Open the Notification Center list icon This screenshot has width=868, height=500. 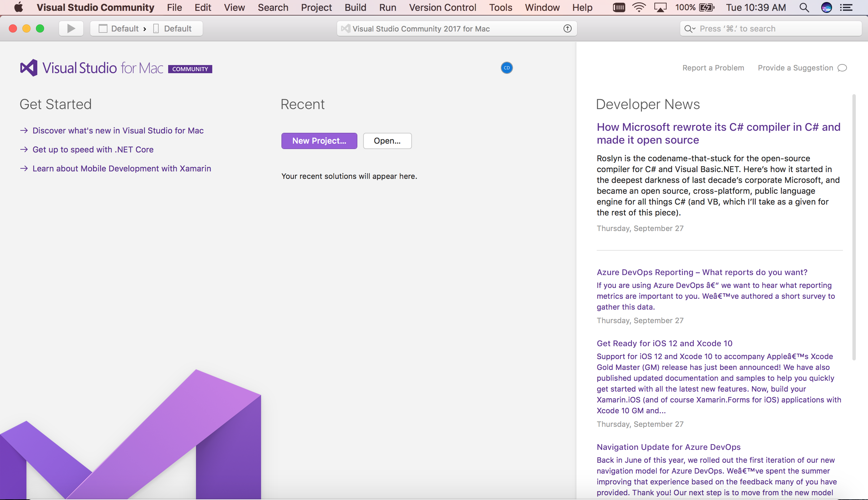(x=846, y=7)
